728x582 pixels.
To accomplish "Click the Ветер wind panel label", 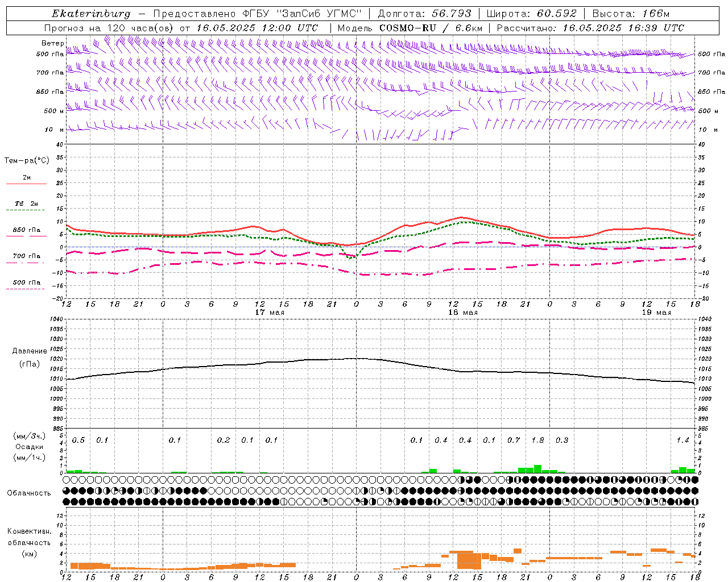I will (x=52, y=43).
